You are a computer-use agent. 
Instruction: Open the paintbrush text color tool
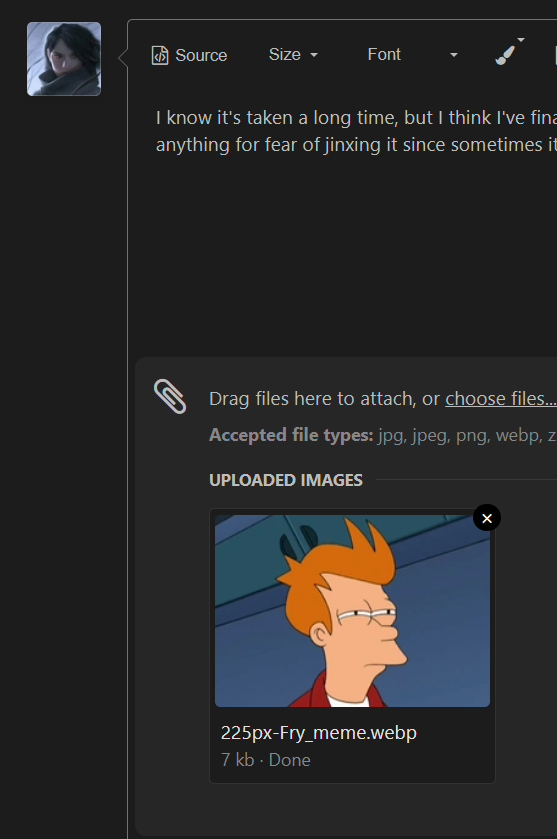pos(509,52)
